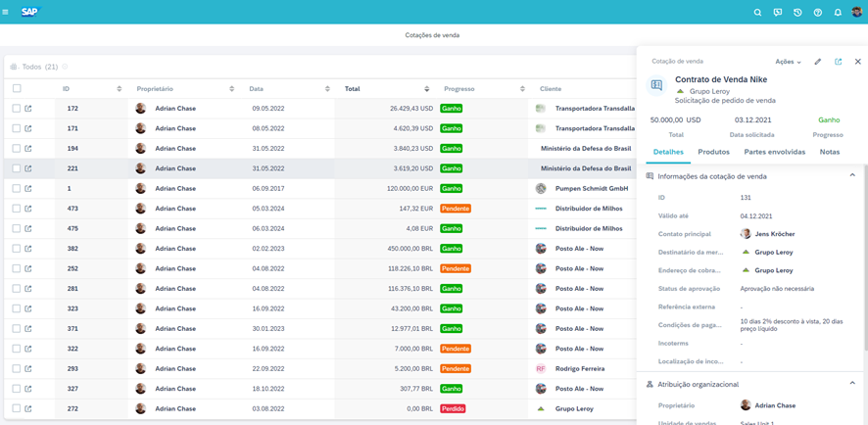Sort by the Total column arrows
The height and width of the screenshot is (425, 868).
click(427, 88)
